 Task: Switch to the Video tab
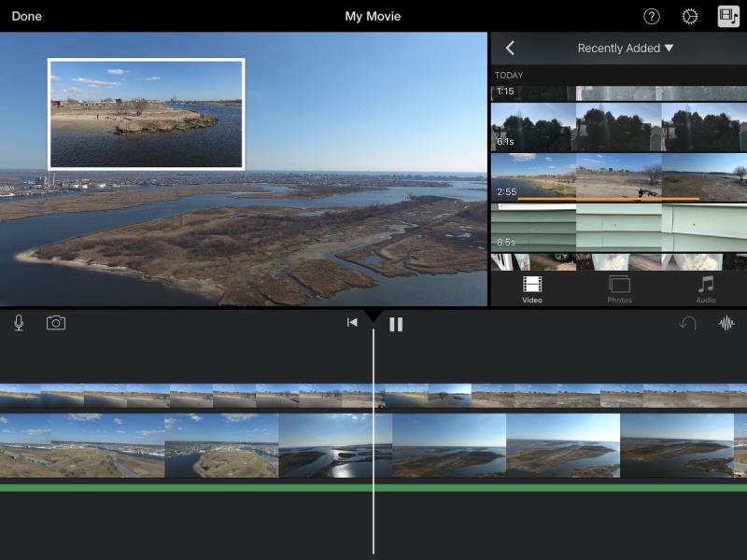coord(532,289)
